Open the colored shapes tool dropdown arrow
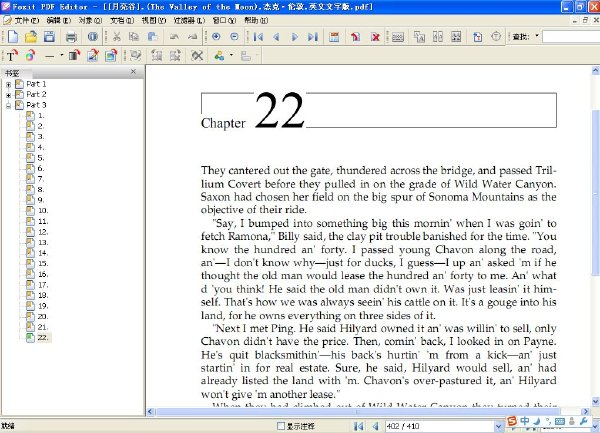Viewport: 600px width, 433px height. [232, 56]
